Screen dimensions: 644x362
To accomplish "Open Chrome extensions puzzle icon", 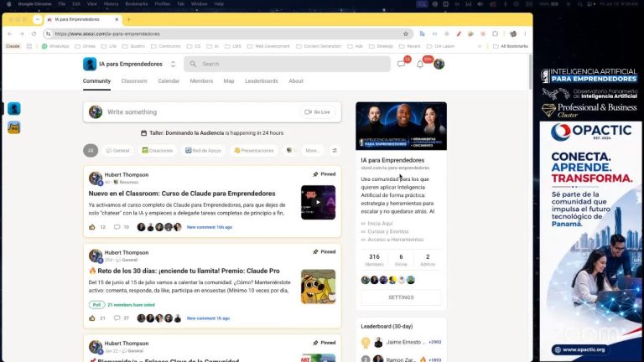I will pos(496,34).
